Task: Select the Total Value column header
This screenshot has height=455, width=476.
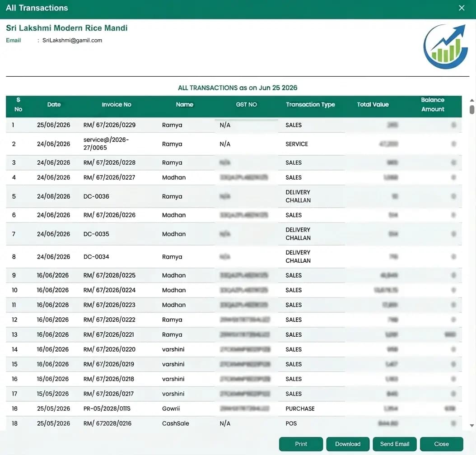Action: (x=373, y=104)
